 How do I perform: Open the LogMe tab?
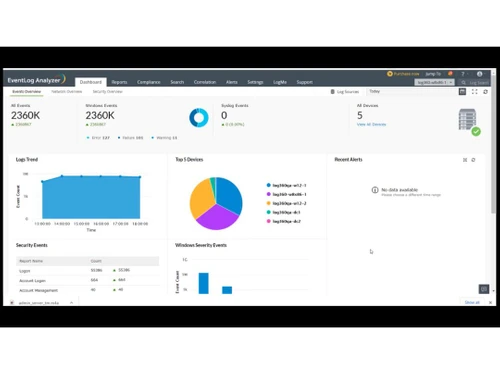pos(280,82)
